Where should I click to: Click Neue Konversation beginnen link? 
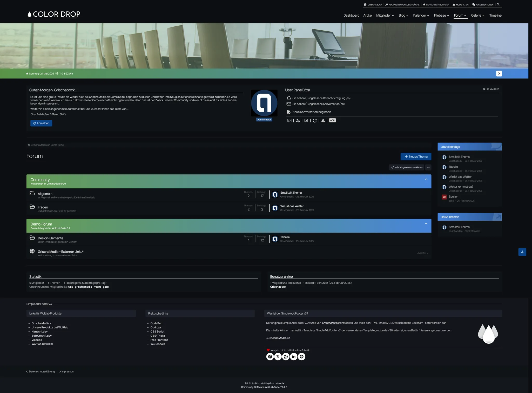point(312,112)
